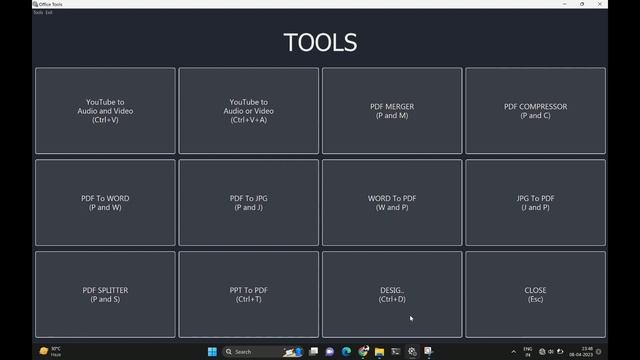Show hidden system tray icons
Screen dimensions: 640x360
pyautogui.click(x=514, y=352)
